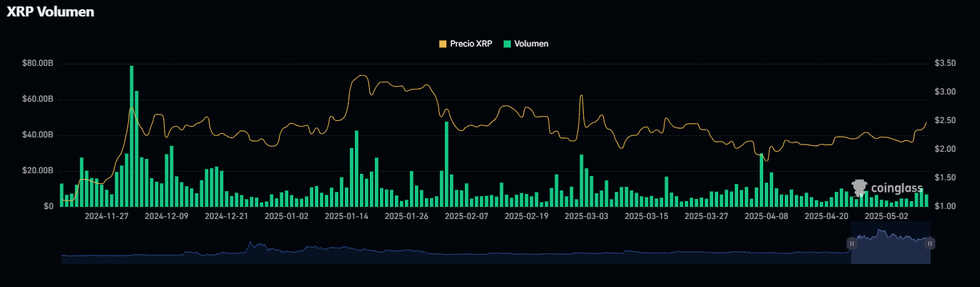Image resolution: width=980 pixels, height=287 pixels.
Task: Click the 2025-01-26 date label
Action: coord(407,215)
